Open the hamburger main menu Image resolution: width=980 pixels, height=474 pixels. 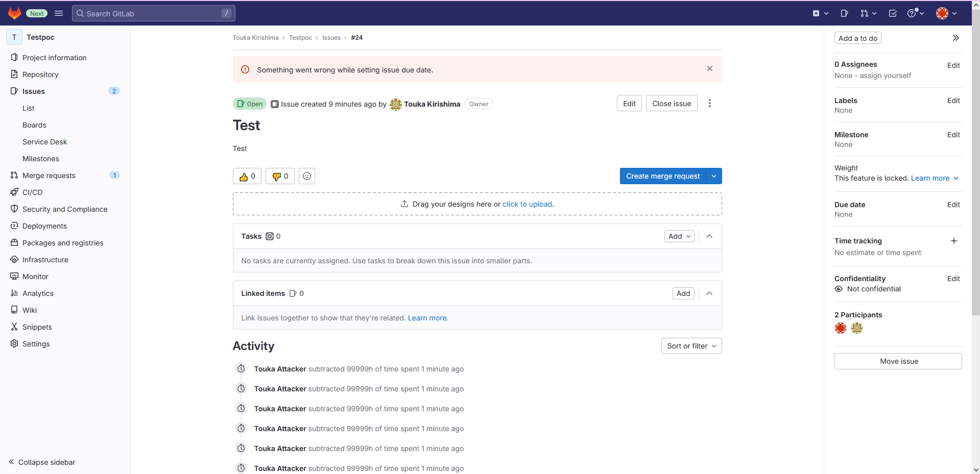pyautogui.click(x=59, y=13)
